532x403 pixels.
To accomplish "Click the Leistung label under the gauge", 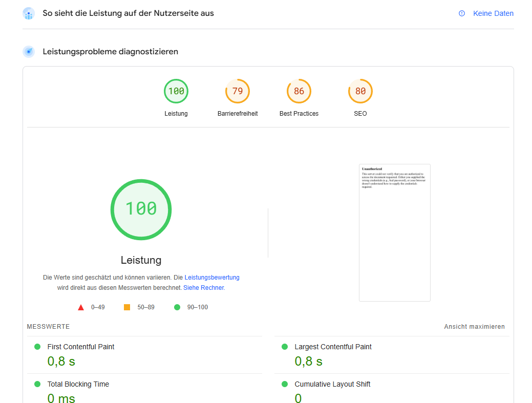I will coord(176,114).
